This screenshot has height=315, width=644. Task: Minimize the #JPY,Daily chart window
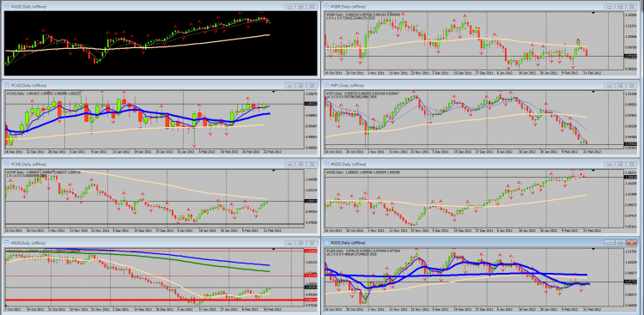pyautogui.click(x=610, y=86)
